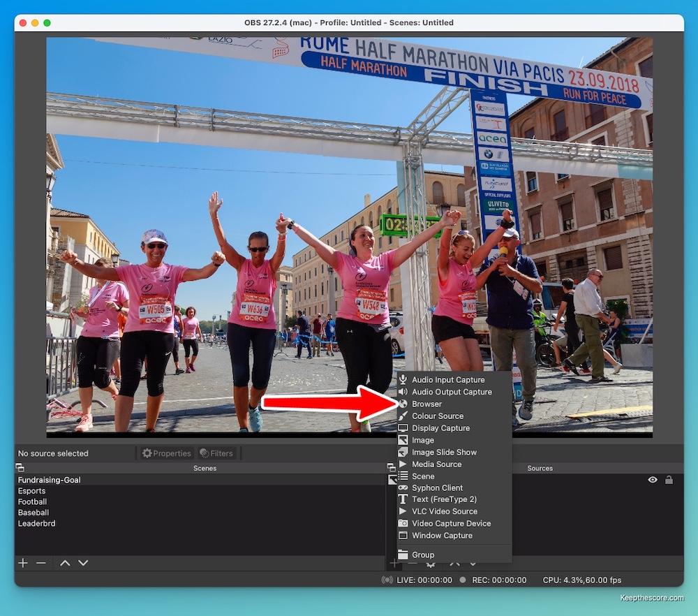The height and width of the screenshot is (616, 698).
Task: Pop out the Sources dock
Action: [392, 468]
